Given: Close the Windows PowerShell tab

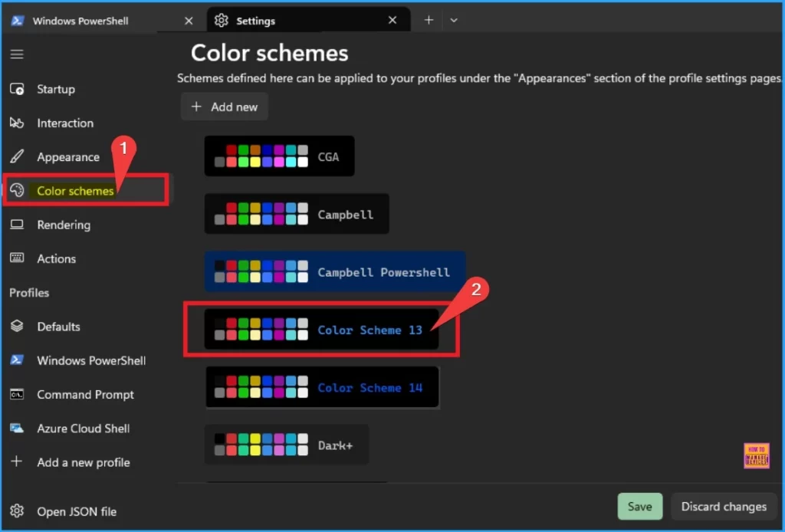Looking at the screenshot, I should [x=189, y=21].
